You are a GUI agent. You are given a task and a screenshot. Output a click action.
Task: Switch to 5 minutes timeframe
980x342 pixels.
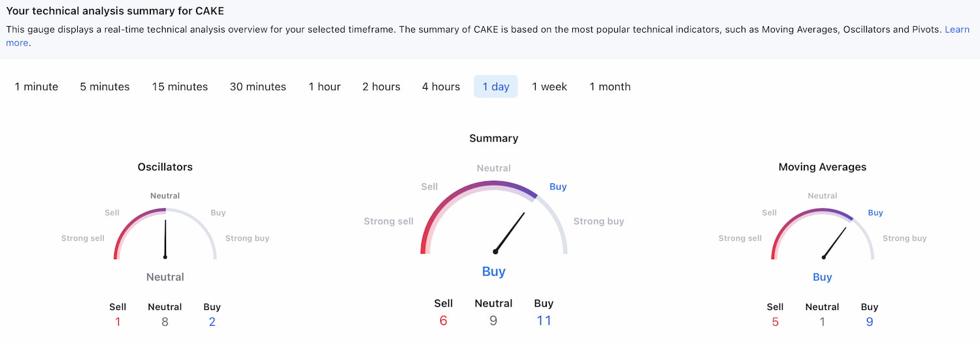pyautogui.click(x=105, y=87)
